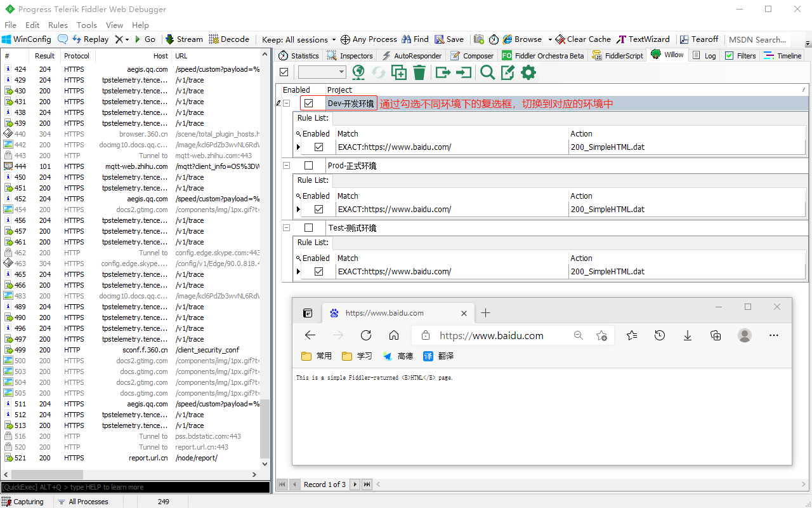Switch to the Composer tab

pos(472,56)
